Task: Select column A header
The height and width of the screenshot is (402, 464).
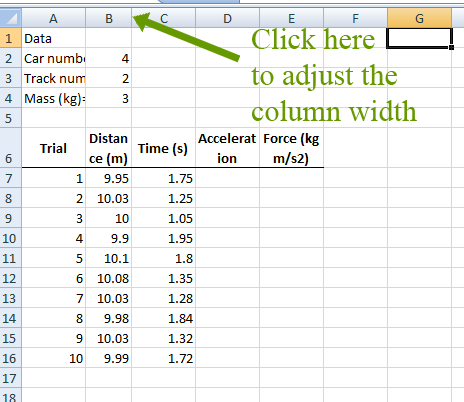Action: click(53, 18)
